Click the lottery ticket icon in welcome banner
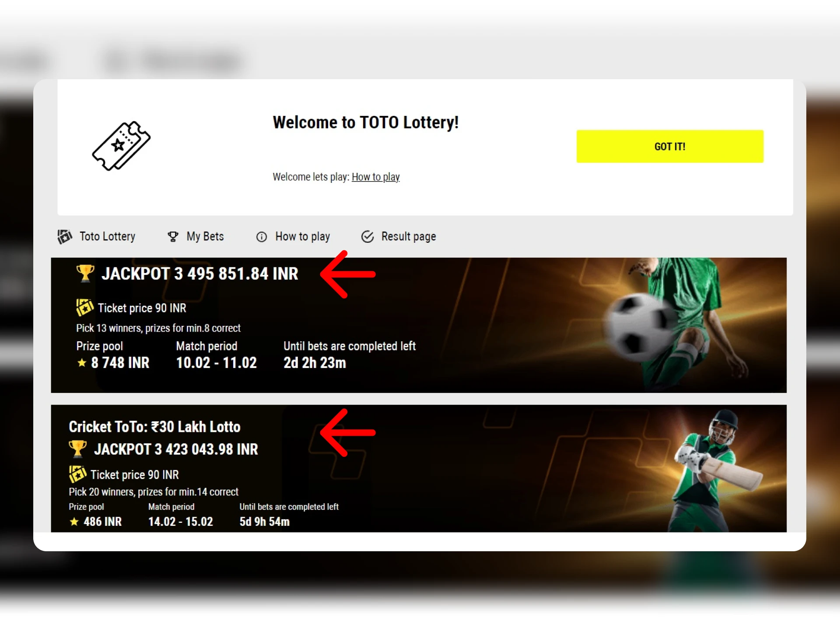The image size is (840, 630). point(121,146)
